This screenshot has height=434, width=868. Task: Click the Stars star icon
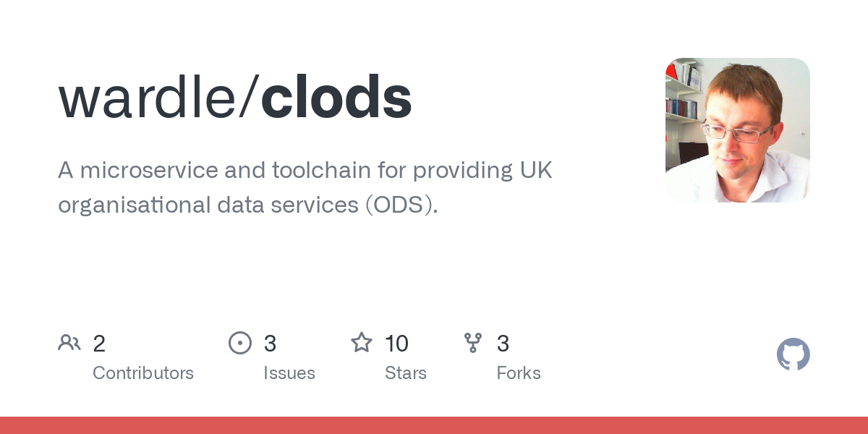[361, 343]
